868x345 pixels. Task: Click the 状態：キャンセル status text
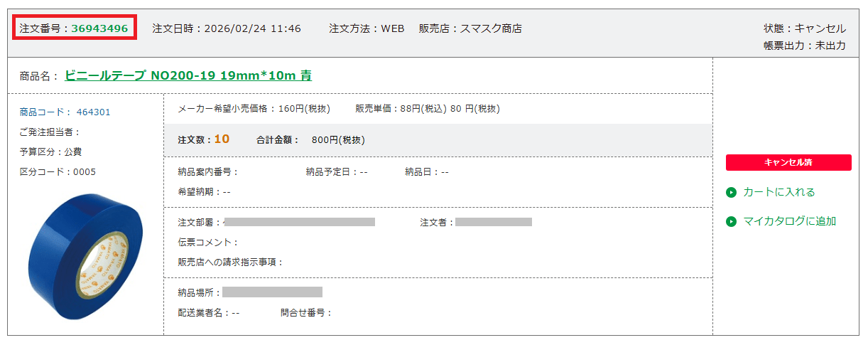(805, 28)
